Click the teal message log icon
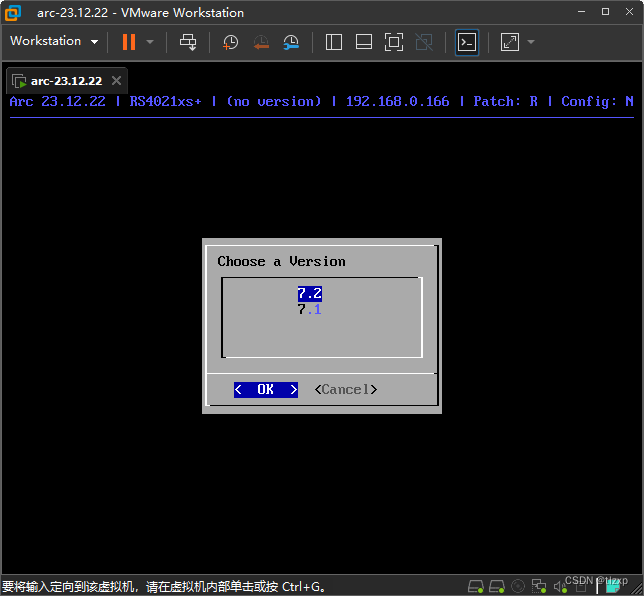Screen dimensions: 644x596 pos(613,586)
